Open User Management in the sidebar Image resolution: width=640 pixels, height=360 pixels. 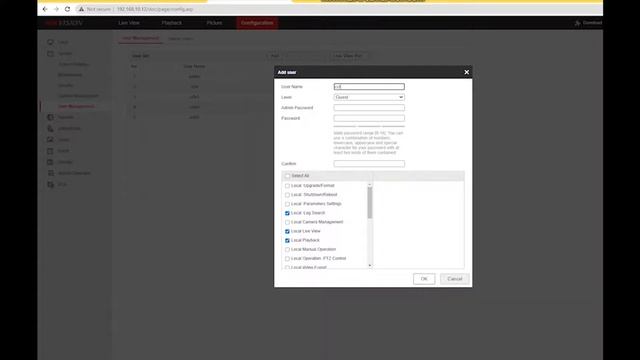point(76,107)
